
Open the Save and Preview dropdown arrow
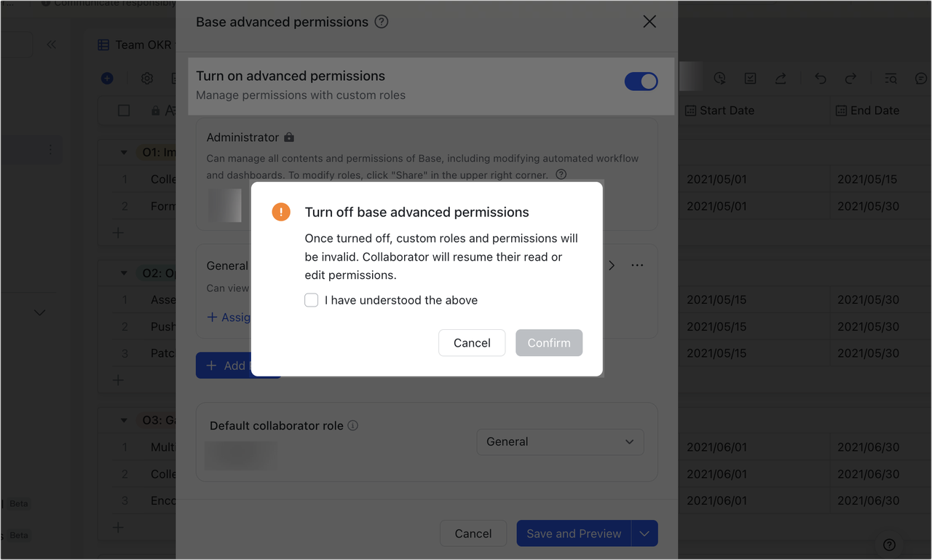point(644,533)
